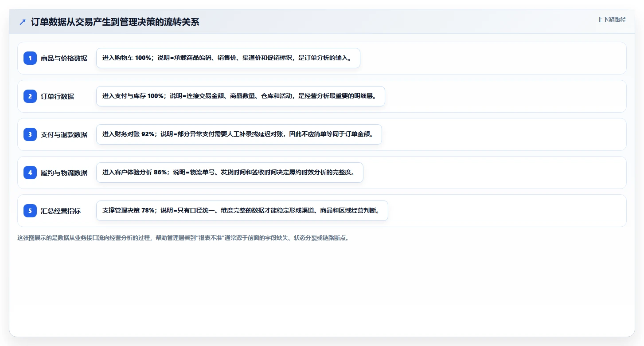Select the step 4 number badge
Viewport: 644px width, 346px height.
click(30, 172)
